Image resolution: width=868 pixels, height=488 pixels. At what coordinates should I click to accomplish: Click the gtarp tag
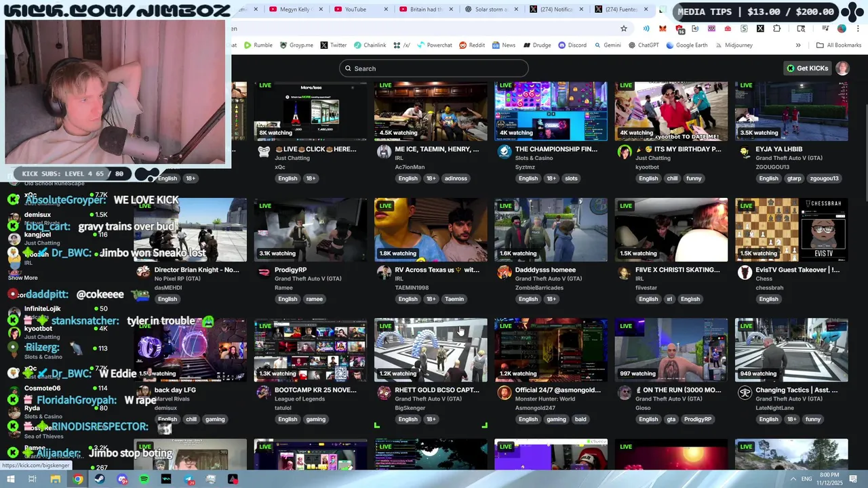[x=793, y=178]
